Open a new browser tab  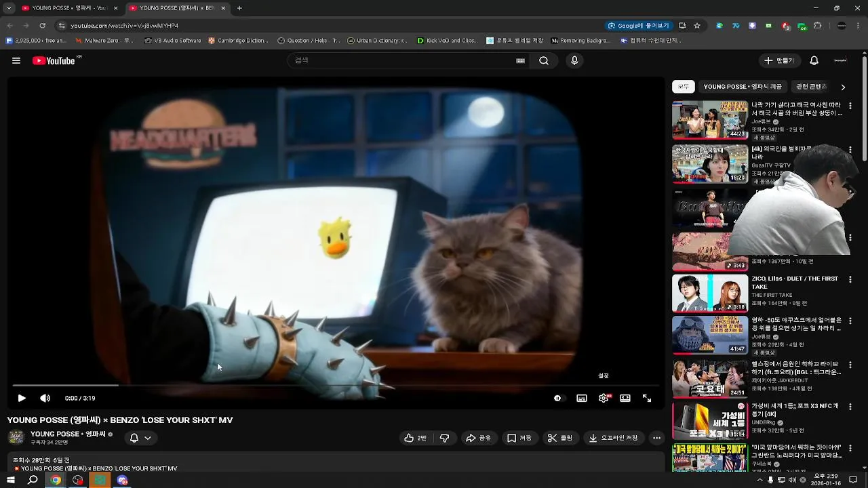click(x=239, y=8)
